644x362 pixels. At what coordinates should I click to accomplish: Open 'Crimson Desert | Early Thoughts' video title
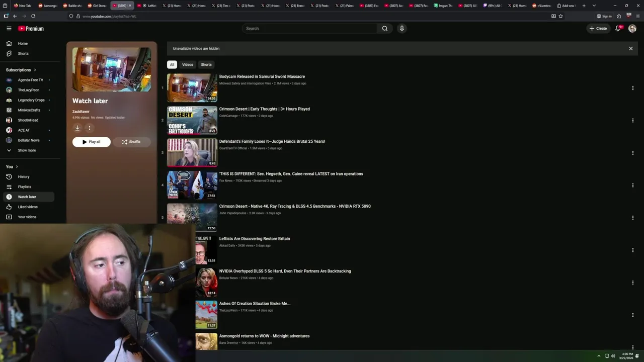[265, 109]
